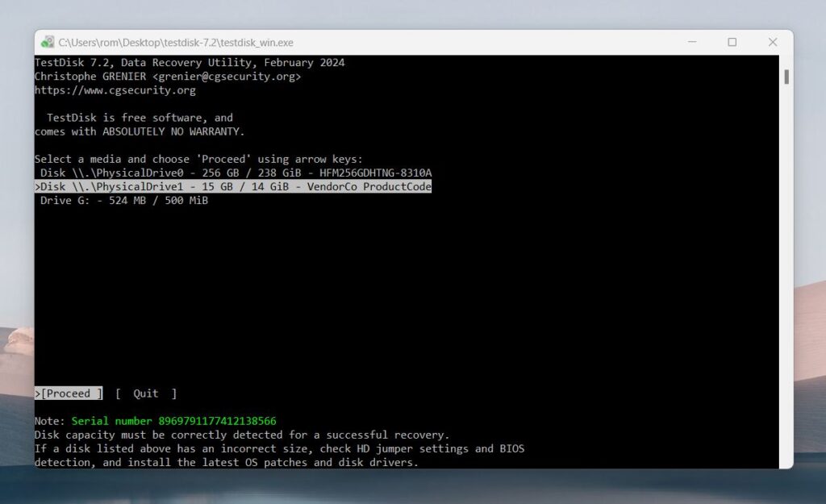Choose the Proceed option

[69, 394]
